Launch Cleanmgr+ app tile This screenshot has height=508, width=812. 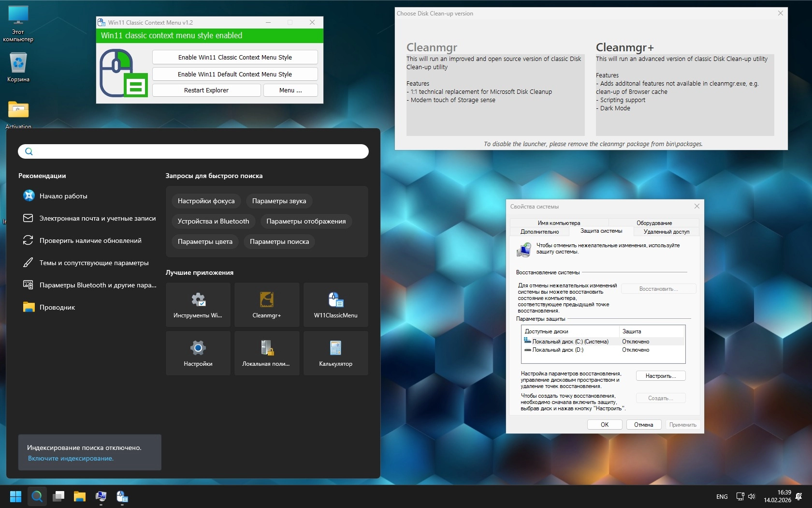coord(267,305)
